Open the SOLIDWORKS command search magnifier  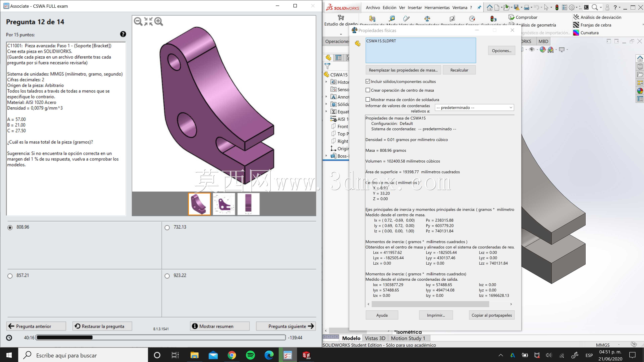595,8
